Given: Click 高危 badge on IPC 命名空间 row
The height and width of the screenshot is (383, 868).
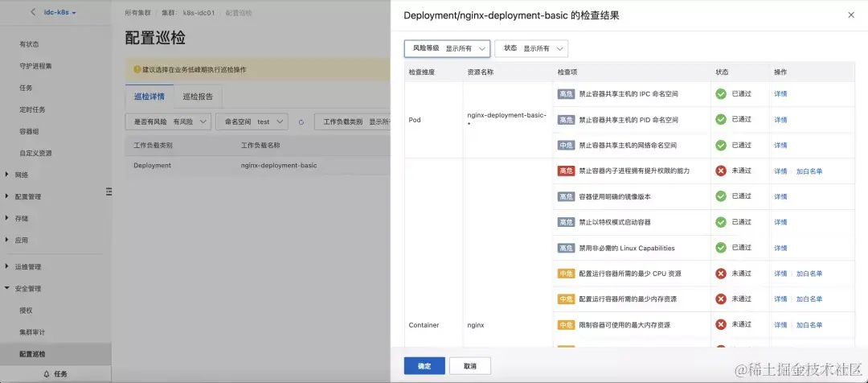Looking at the screenshot, I should pos(567,93).
